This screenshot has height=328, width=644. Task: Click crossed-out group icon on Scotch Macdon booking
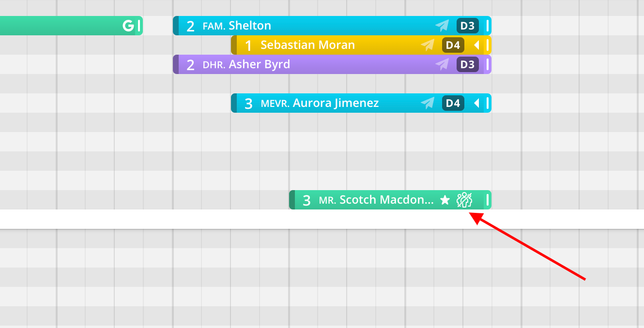(x=464, y=200)
